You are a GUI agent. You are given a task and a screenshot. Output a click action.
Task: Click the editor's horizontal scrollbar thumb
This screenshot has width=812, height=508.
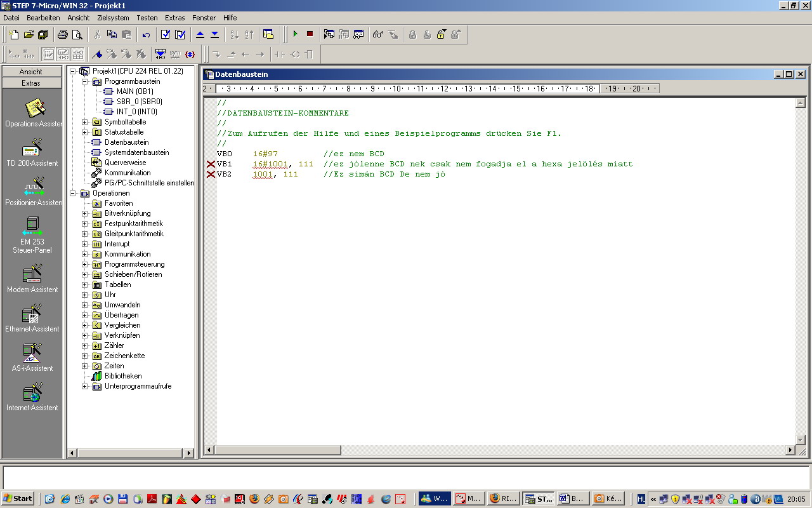tap(278, 450)
